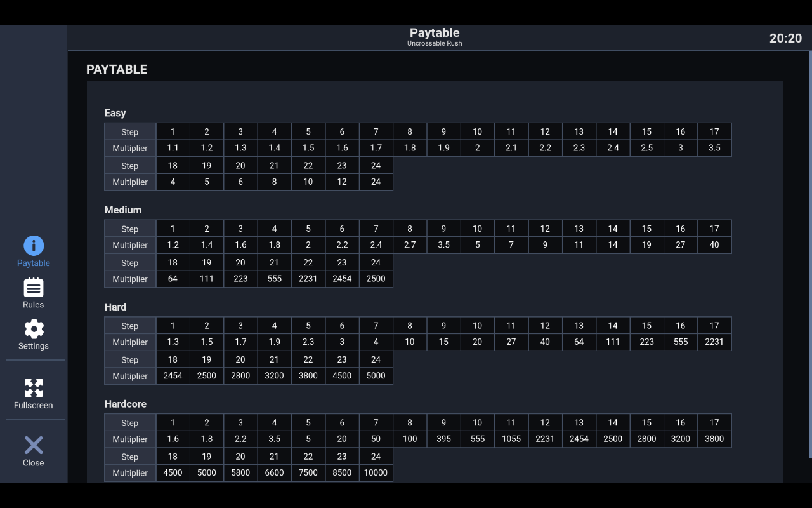Click the Fullscreen sidebar label
812x508 pixels.
click(x=34, y=405)
